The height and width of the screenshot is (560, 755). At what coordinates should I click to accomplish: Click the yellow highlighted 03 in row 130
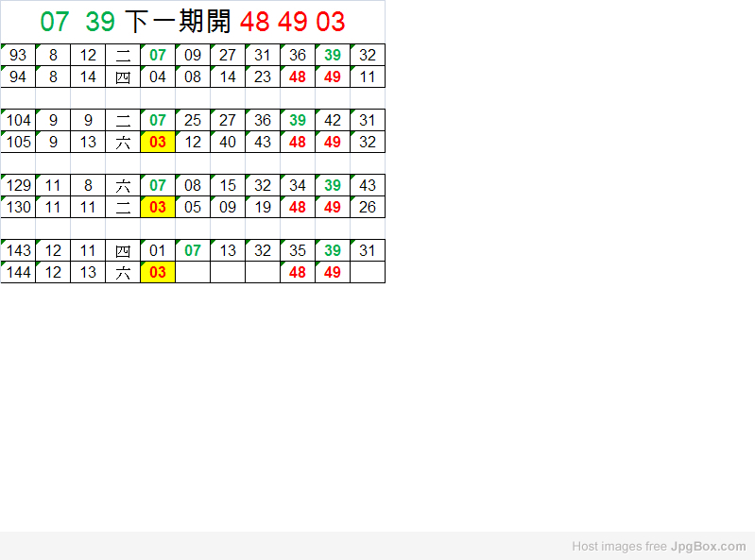pos(158,208)
